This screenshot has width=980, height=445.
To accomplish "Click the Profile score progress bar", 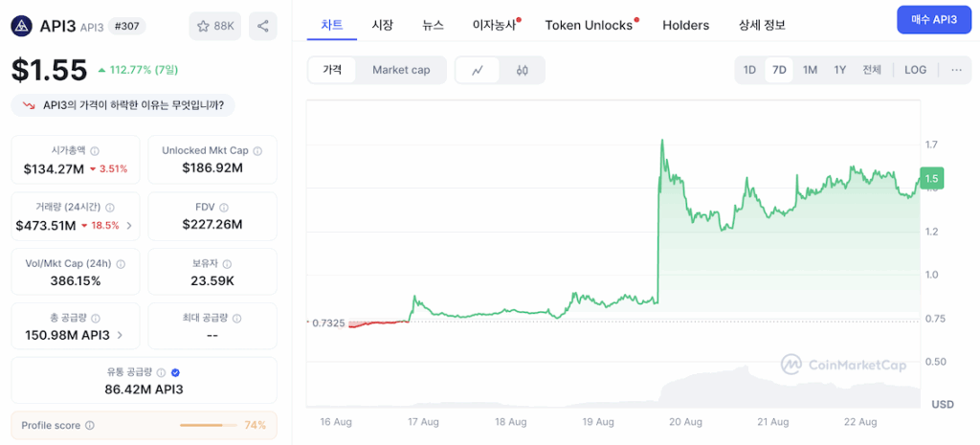I will point(208,426).
